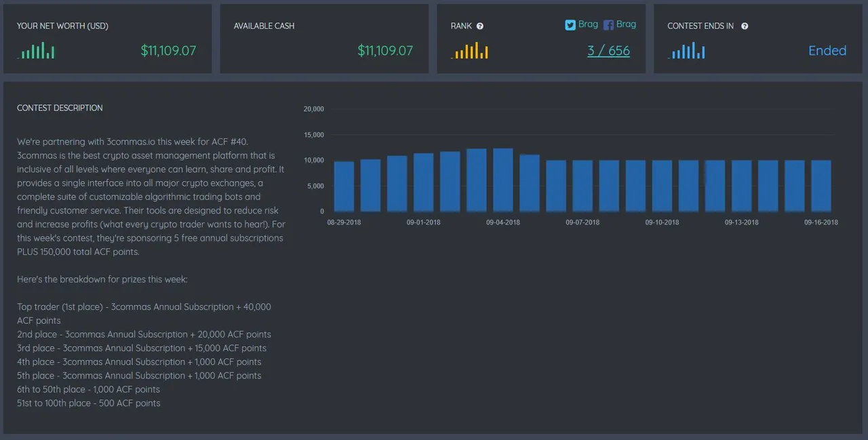Click the 09-07-2018 date label
Screen dimensions: 868x440
[583, 222]
